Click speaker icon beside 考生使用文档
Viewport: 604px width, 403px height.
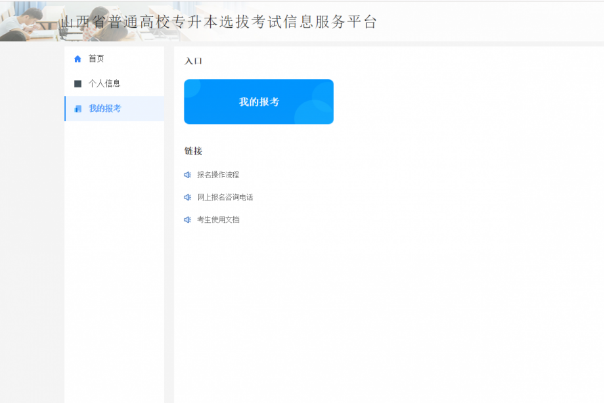tap(187, 219)
